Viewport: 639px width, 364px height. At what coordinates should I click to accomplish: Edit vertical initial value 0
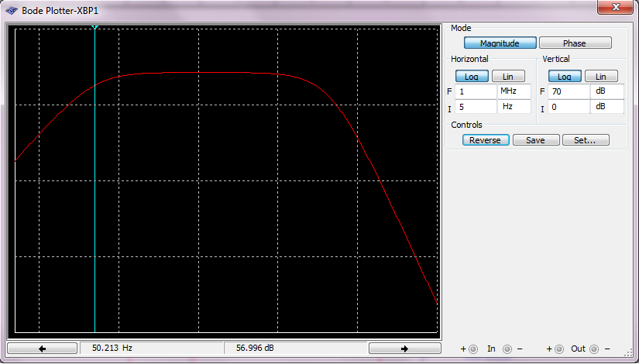(x=569, y=106)
